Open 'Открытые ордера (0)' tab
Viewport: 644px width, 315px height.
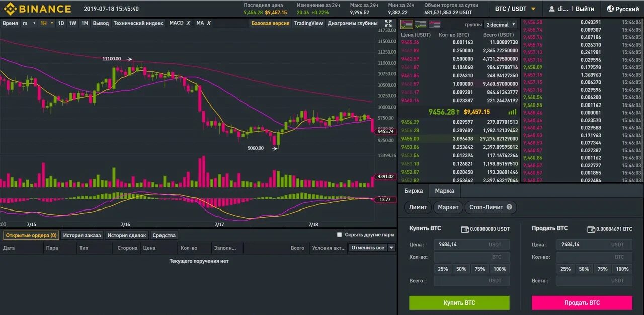pyautogui.click(x=31, y=235)
